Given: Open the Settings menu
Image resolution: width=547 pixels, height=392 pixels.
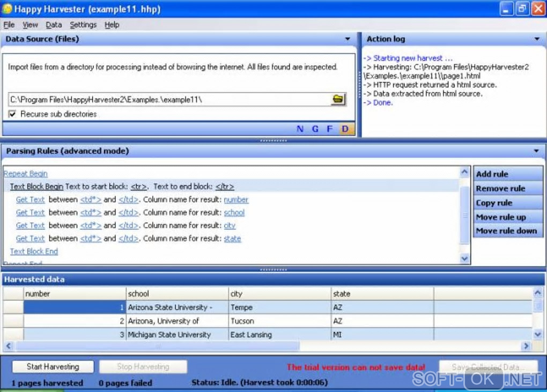Looking at the screenshot, I should [x=83, y=25].
